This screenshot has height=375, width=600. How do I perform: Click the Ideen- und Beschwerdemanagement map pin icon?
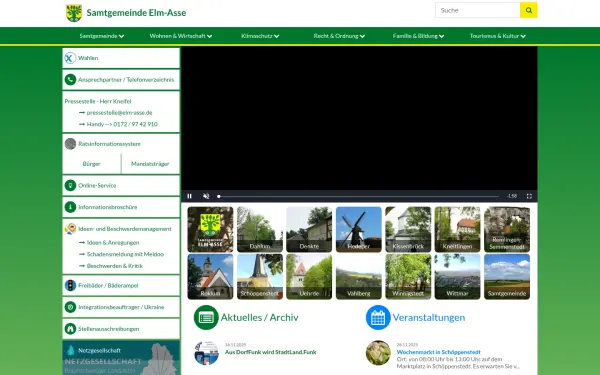(x=70, y=229)
